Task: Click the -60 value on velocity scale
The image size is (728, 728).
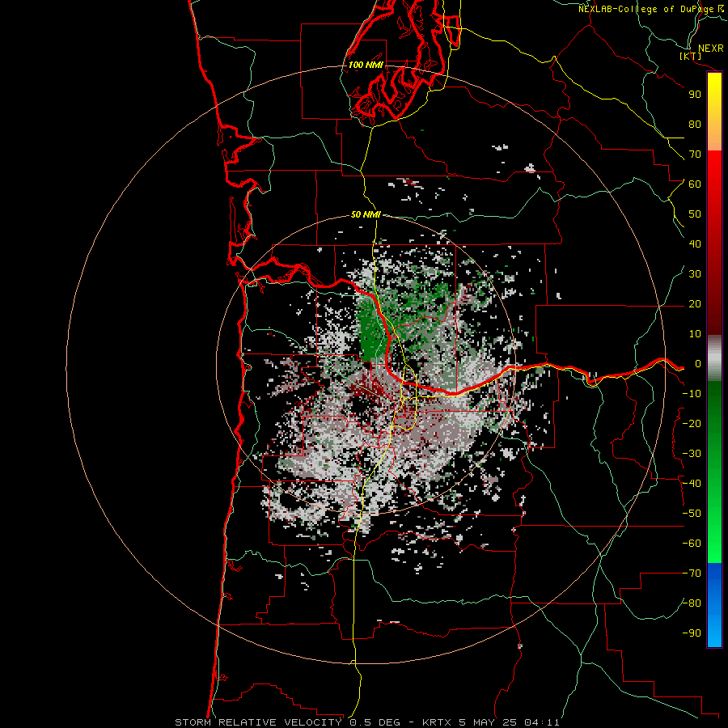Action: click(x=692, y=544)
